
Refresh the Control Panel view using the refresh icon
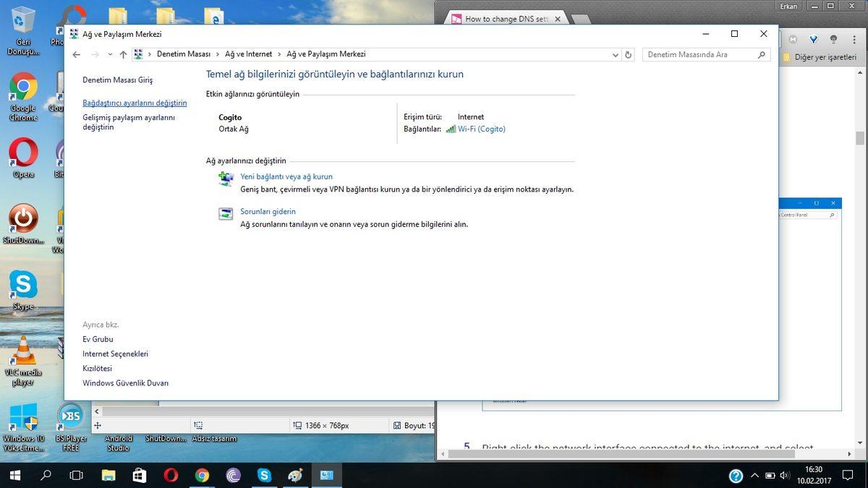point(628,54)
